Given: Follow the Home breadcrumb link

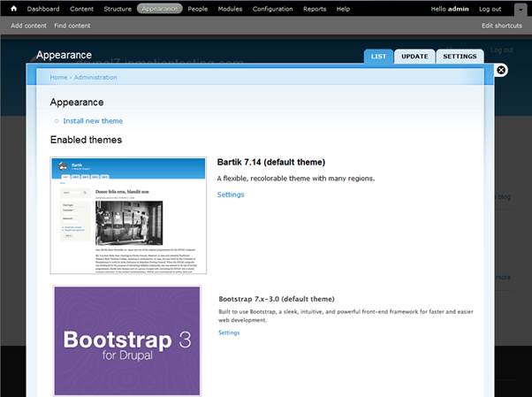Looking at the screenshot, I should coord(58,78).
